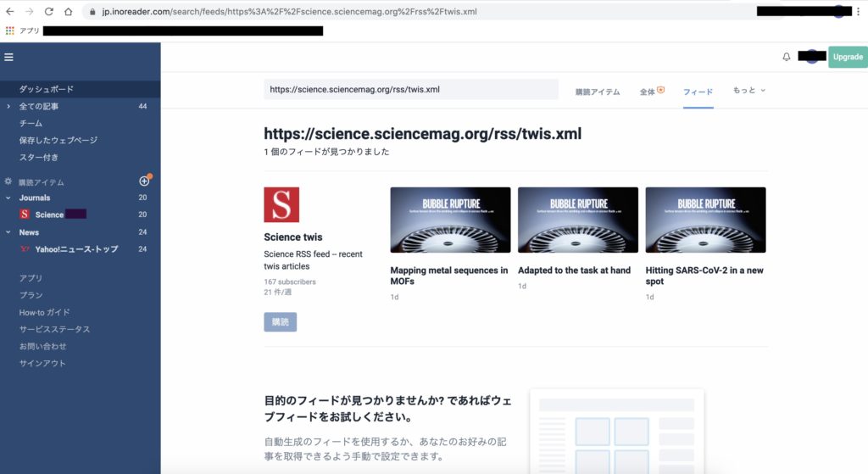Go back in browser history
This screenshot has width=868, height=474.
[x=10, y=11]
